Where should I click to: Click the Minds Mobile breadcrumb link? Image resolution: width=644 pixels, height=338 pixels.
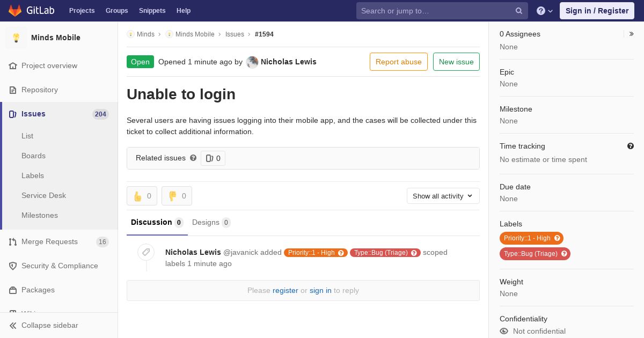195,34
